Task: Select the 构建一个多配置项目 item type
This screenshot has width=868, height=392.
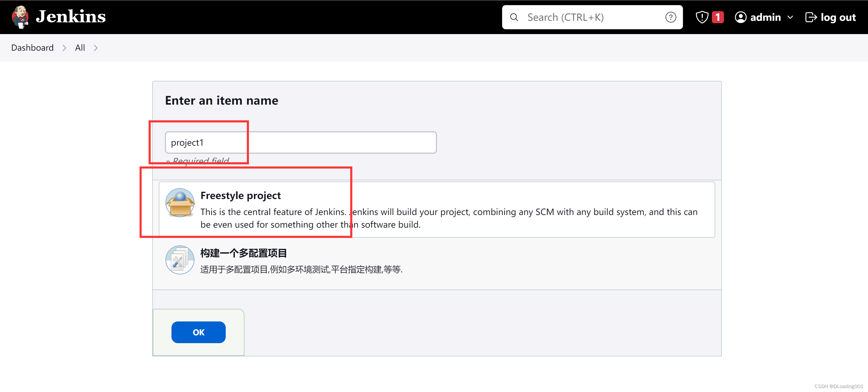Action: [x=243, y=253]
